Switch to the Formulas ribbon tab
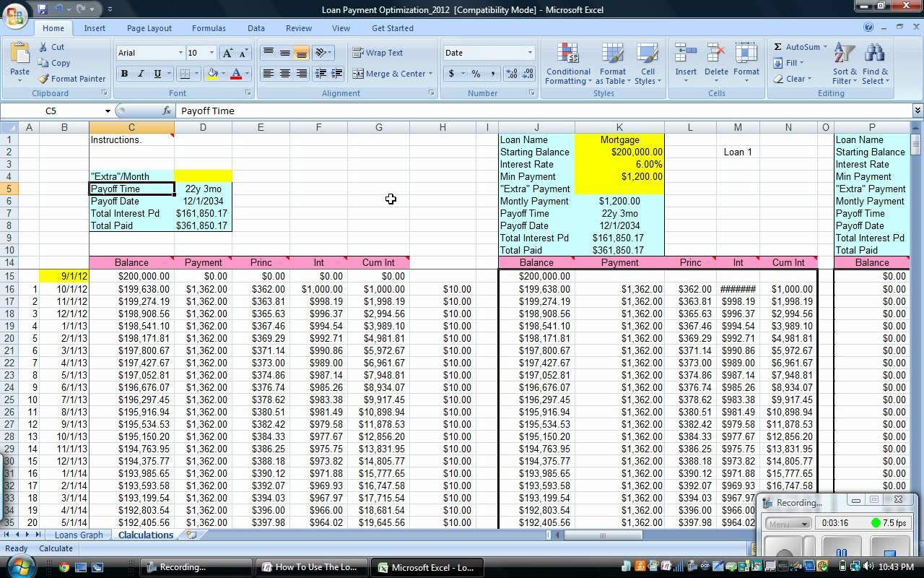 [x=209, y=28]
